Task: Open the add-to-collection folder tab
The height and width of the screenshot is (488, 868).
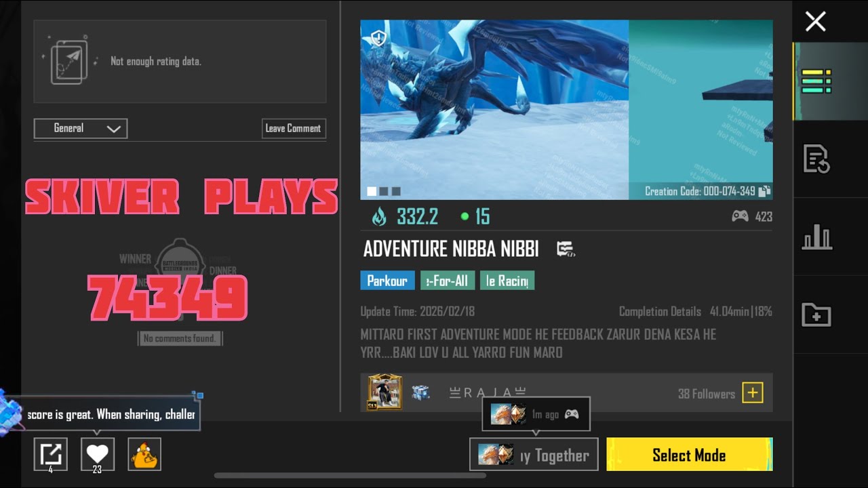Action: tap(816, 315)
